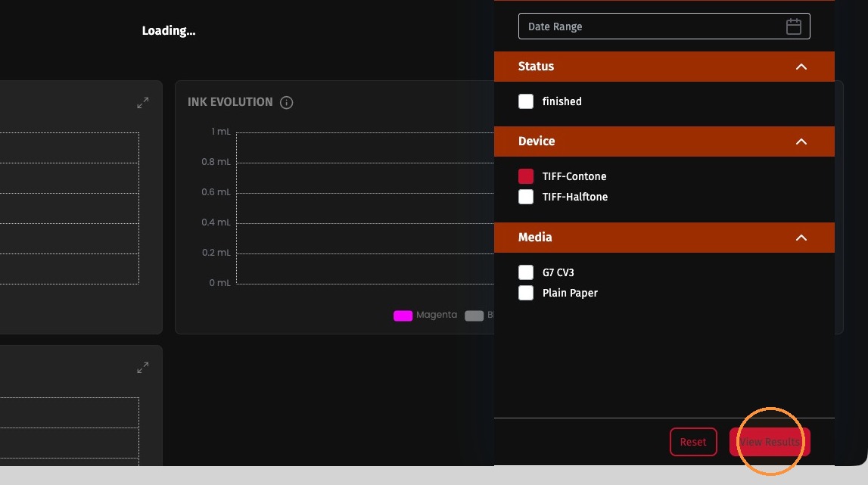Collapse the Device section
The image size is (868, 485).
click(801, 141)
